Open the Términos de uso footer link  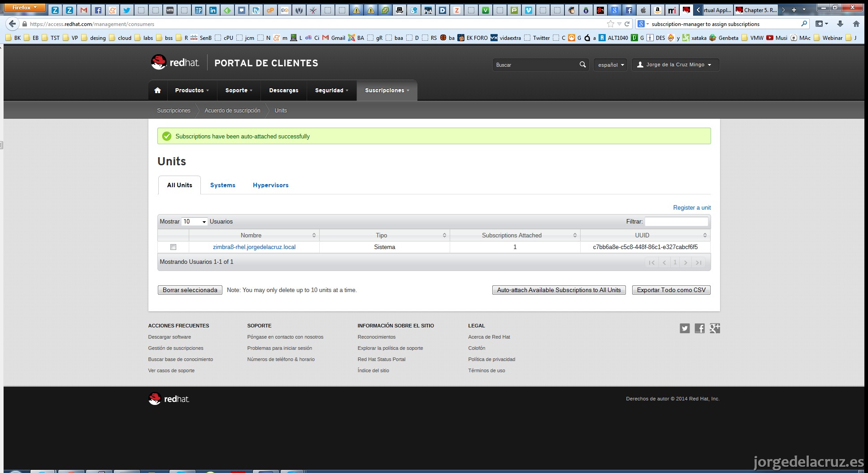[486, 370]
